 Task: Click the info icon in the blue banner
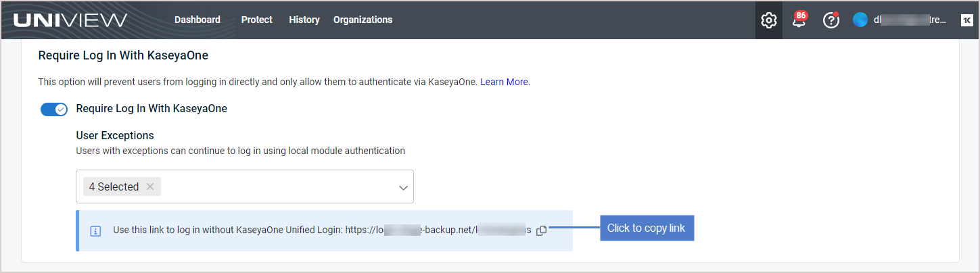[x=95, y=231]
